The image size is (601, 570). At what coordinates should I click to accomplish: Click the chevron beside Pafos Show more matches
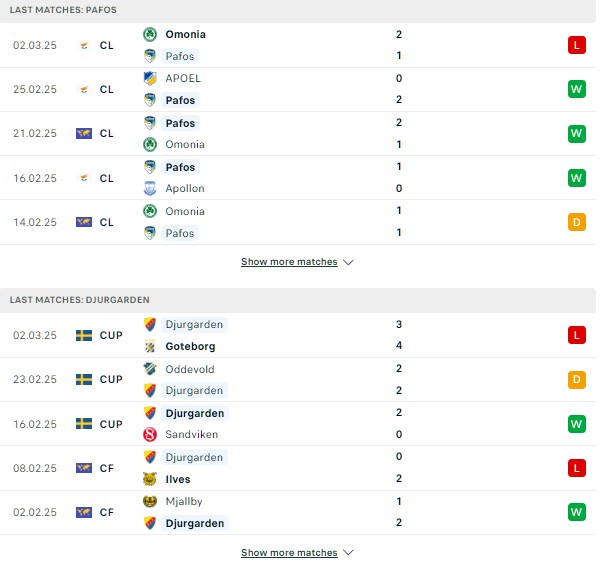348,263
